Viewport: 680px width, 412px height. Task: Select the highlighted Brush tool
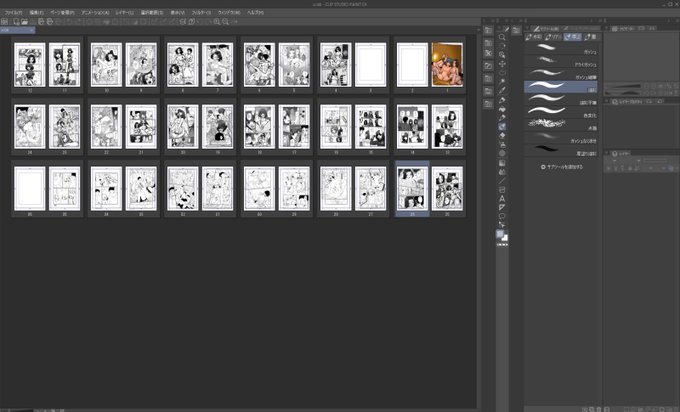coord(502,126)
